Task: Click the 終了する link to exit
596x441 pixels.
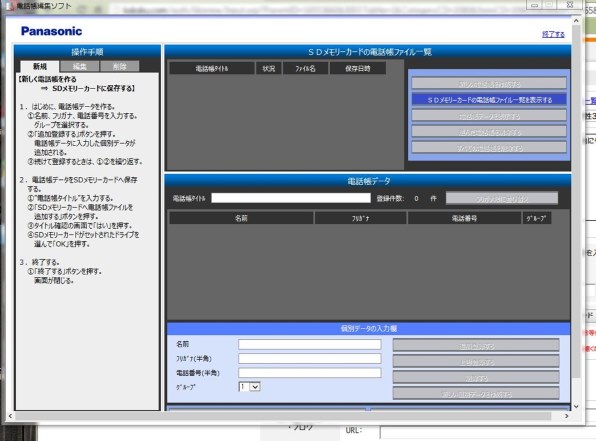Action: (553, 34)
